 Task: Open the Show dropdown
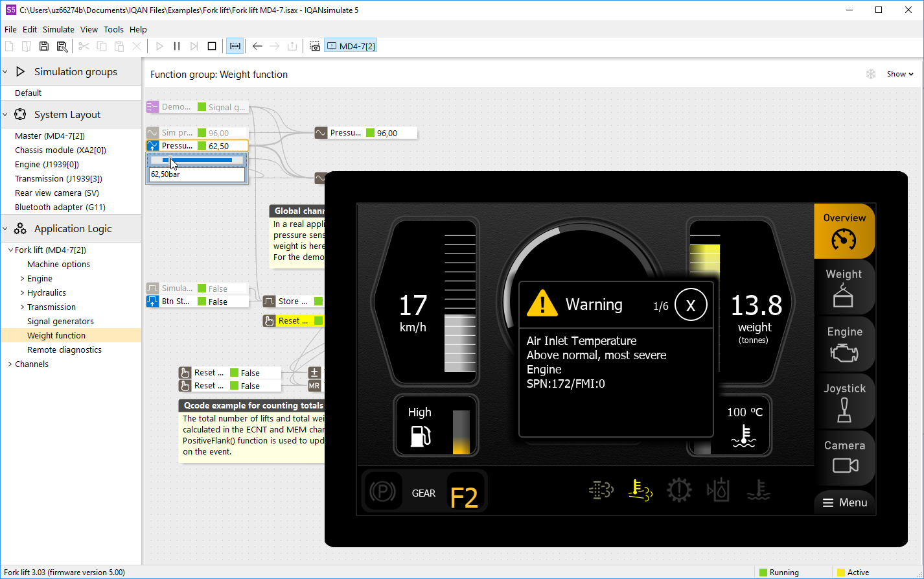[899, 74]
